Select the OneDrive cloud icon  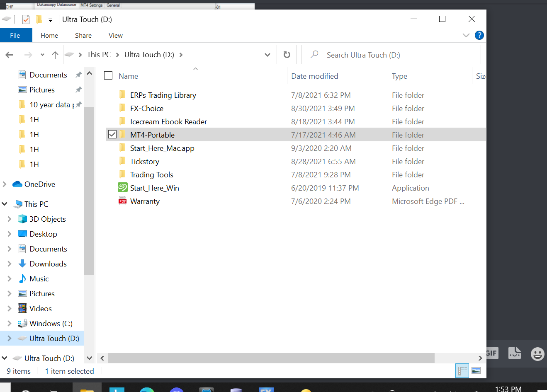pos(17,184)
